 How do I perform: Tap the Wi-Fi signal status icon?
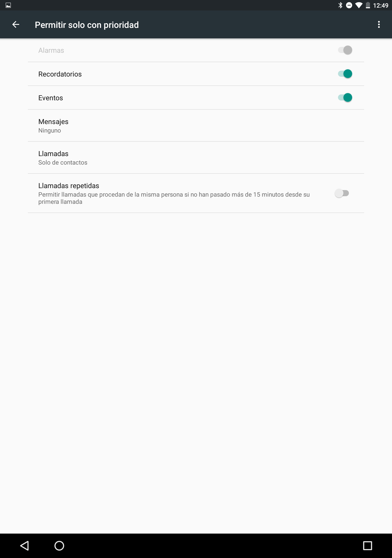click(359, 5)
